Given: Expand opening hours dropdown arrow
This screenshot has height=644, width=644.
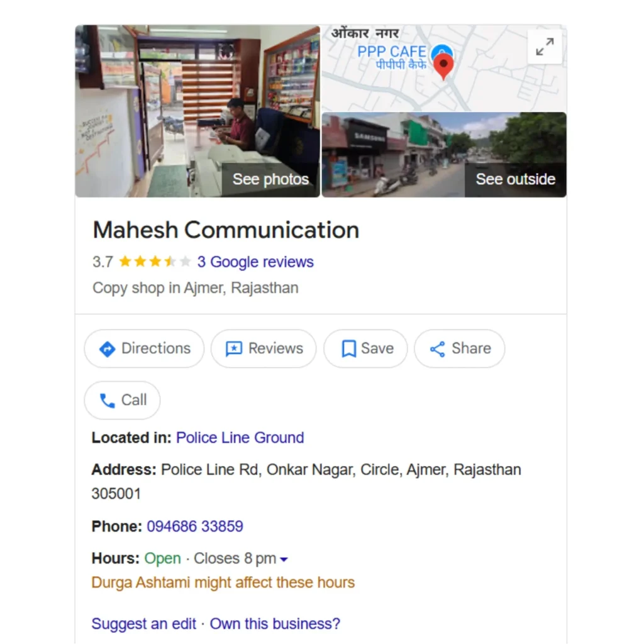Looking at the screenshot, I should tap(284, 559).
